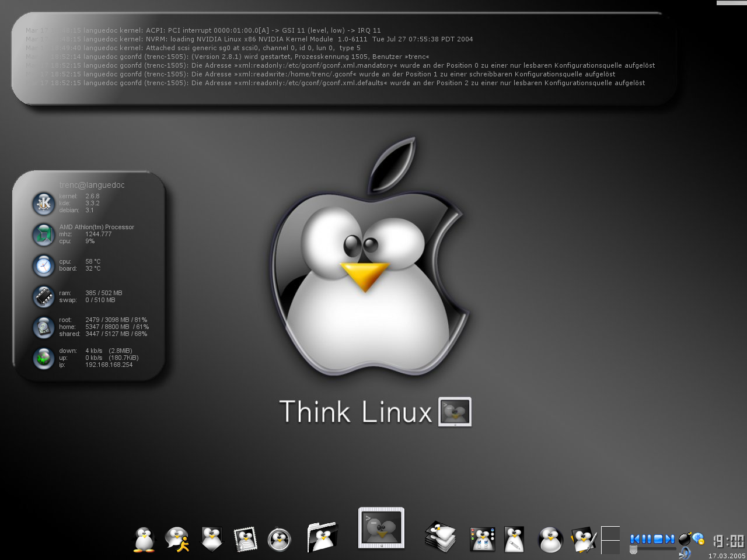Switch to the lower pager desktop
Viewport: 747px width, 560px height.
pos(610,547)
